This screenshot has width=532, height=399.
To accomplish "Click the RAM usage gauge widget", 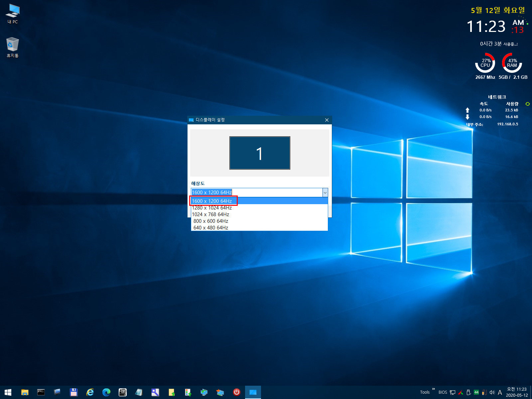I will (x=512, y=63).
